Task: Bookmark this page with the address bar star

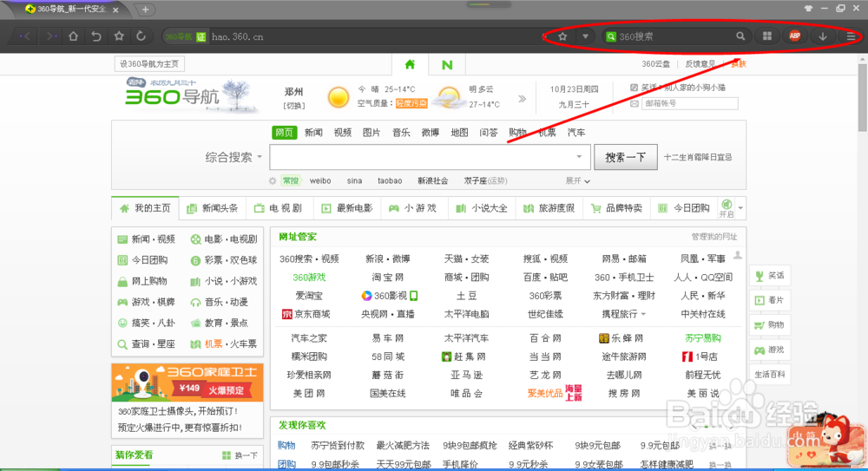Action: coord(563,36)
